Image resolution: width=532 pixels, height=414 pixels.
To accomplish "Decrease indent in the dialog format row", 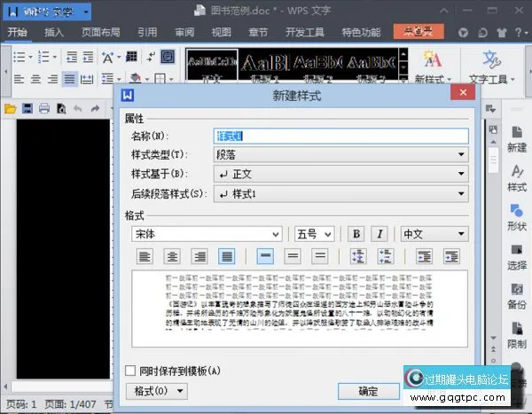I will (424, 256).
